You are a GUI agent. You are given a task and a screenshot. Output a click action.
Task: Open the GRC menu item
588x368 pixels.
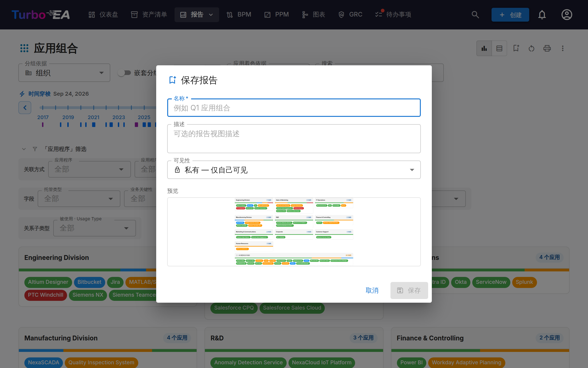(x=350, y=14)
